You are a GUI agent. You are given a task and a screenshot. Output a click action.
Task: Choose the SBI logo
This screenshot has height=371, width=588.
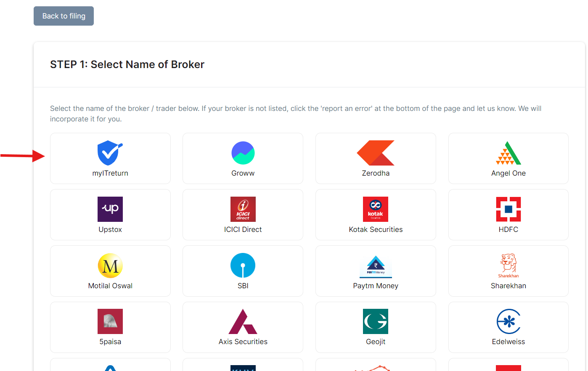coord(243,266)
